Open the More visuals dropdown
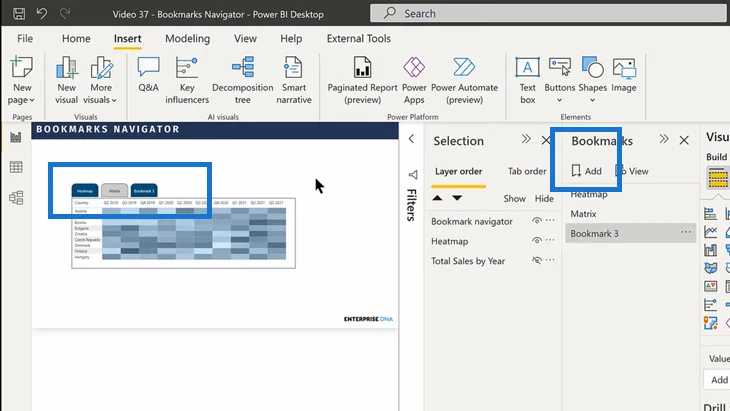This screenshot has height=411, width=730. (101, 80)
